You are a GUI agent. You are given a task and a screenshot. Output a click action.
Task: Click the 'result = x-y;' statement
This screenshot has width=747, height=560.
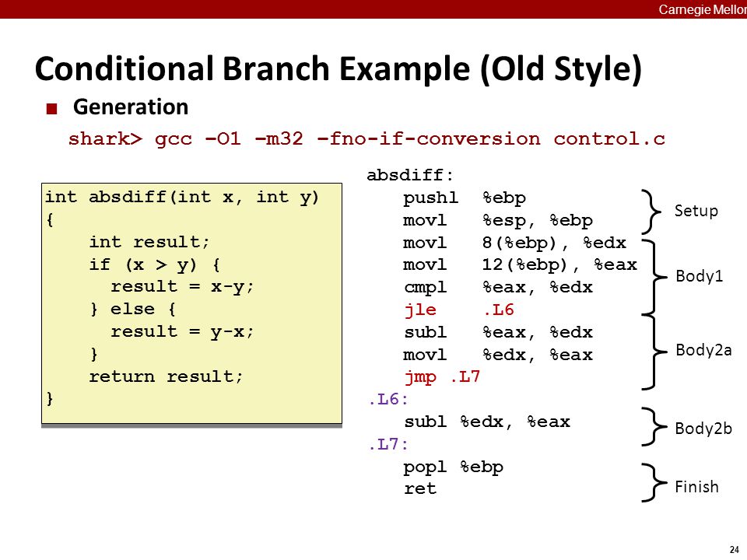(182, 287)
